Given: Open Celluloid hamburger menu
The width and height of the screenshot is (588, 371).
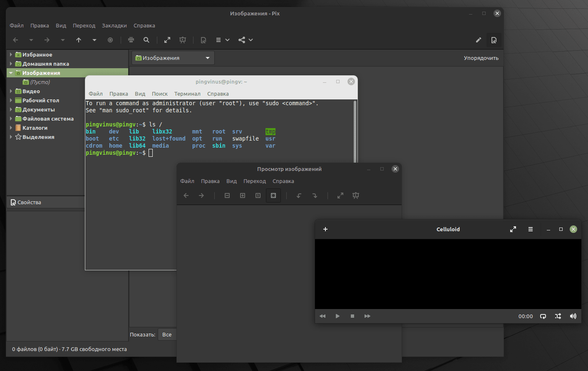Looking at the screenshot, I should (531, 229).
